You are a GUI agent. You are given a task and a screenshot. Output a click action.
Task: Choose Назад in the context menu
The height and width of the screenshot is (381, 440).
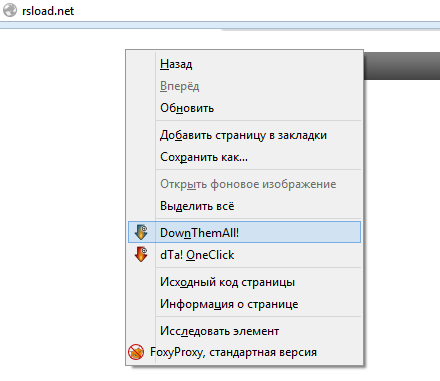(244, 64)
